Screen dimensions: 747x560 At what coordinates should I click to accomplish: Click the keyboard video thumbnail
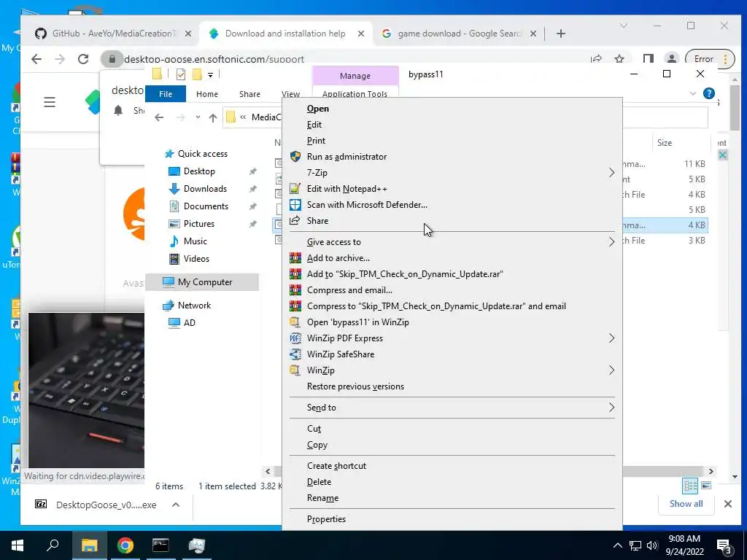tap(86, 391)
